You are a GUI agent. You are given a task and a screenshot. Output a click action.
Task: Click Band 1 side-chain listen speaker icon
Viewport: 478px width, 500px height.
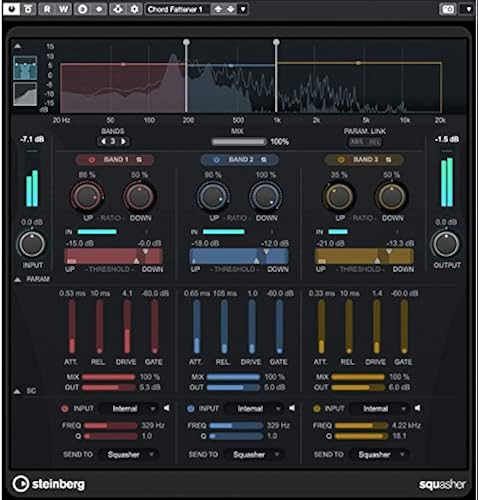pos(167,408)
